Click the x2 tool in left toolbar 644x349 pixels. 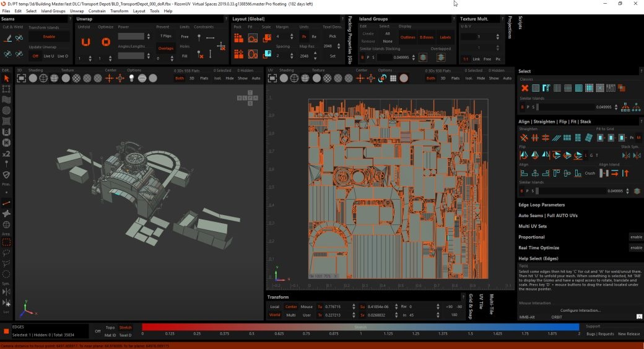(6, 154)
